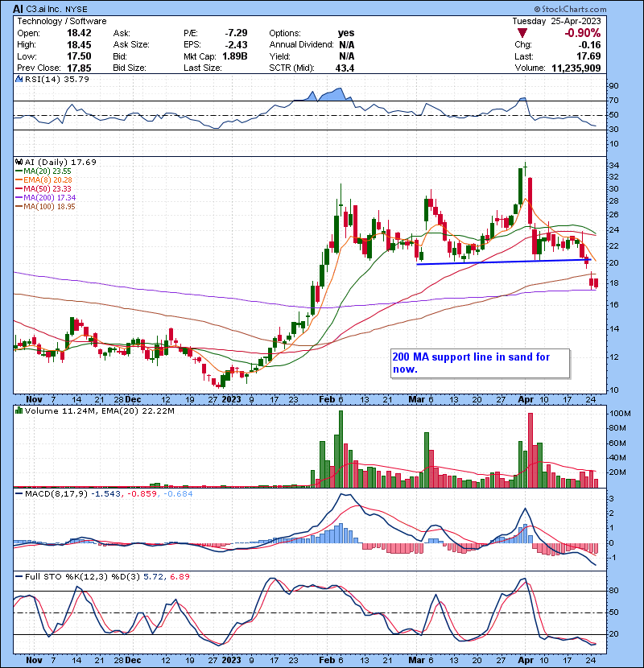The height and width of the screenshot is (668, 644).
Task: Click the -1 level on the MACD axis
Action: pos(613,558)
